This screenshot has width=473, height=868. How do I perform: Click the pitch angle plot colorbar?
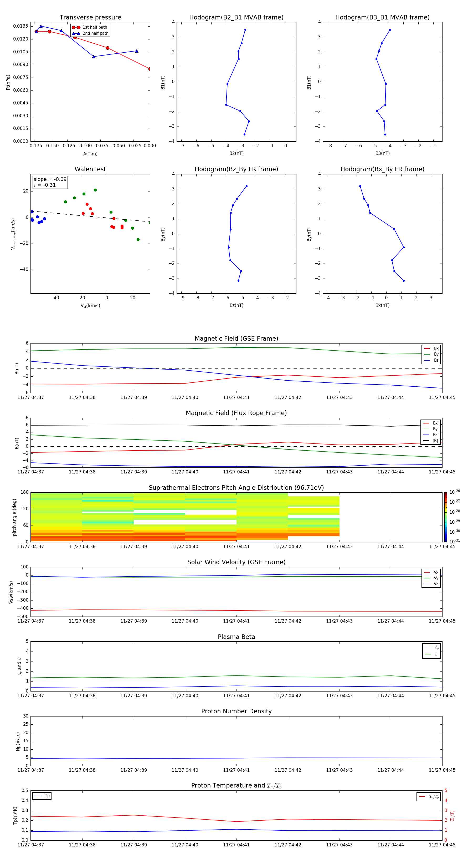pyautogui.click(x=446, y=517)
